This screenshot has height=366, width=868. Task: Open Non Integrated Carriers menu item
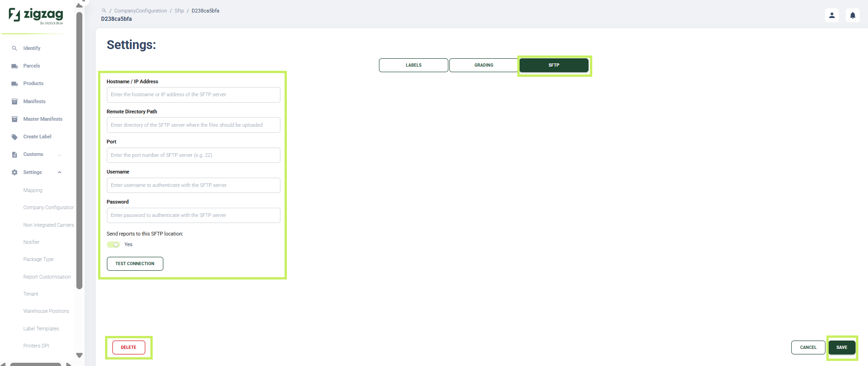click(x=49, y=225)
